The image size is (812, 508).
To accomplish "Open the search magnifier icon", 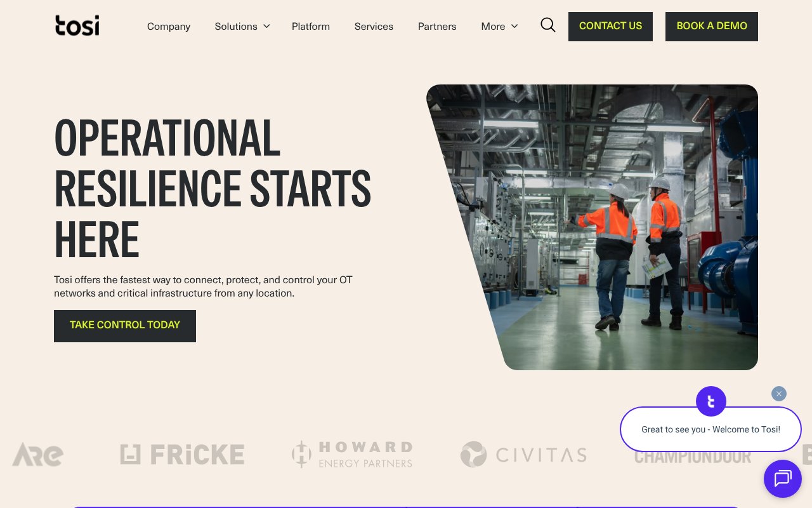I will tap(547, 25).
